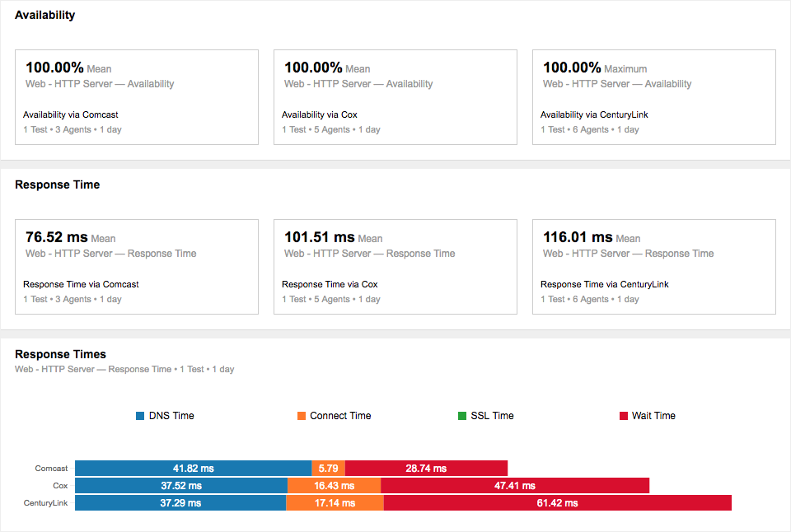This screenshot has width=791, height=532.
Task: Toggle the DNS Time legend label
Action: pos(171,416)
